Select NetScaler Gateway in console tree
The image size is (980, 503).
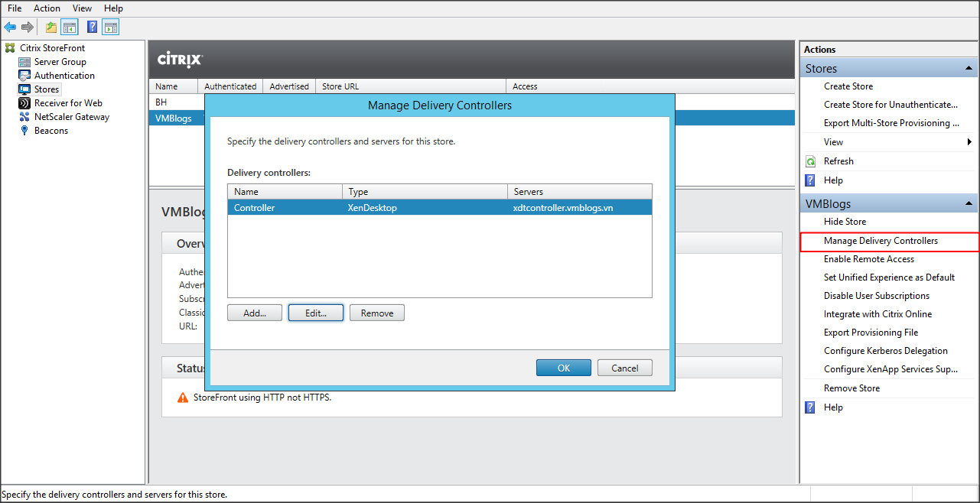tap(71, 117)
